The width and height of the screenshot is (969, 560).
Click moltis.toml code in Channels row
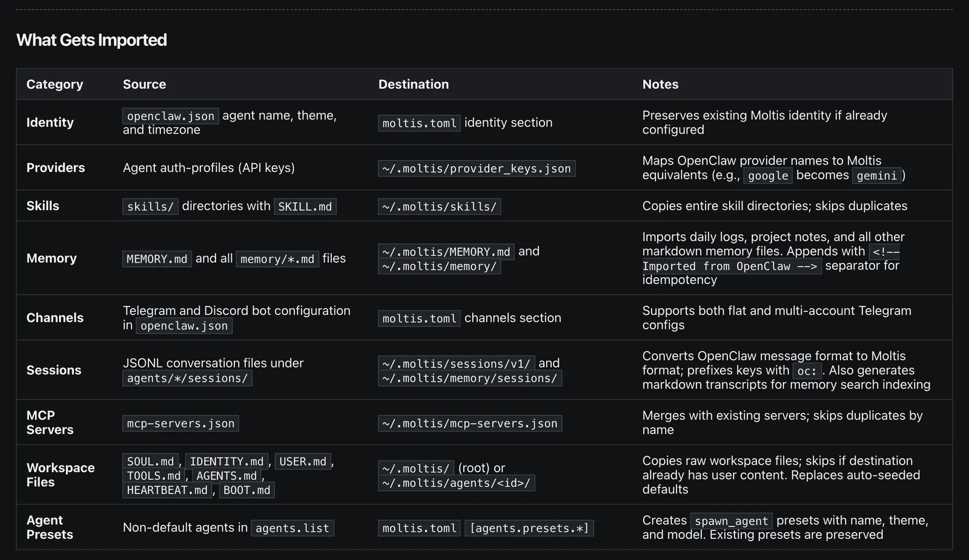tap(419, 318)
